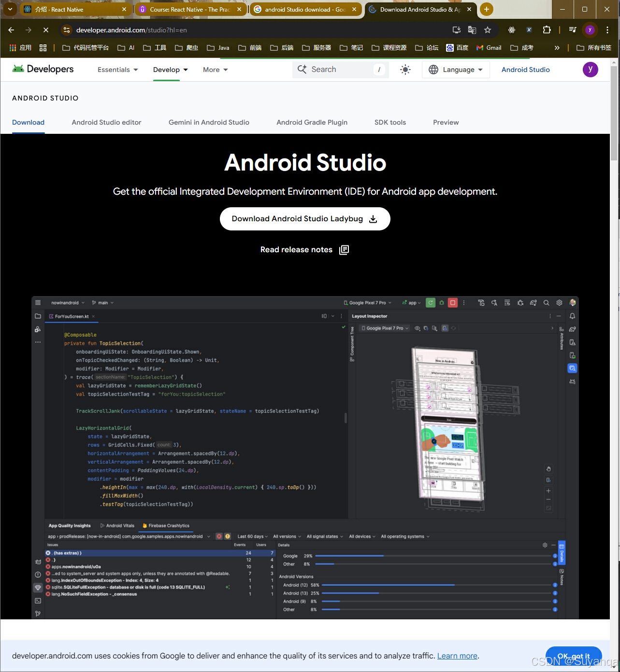Viewport: 620px width, 672px height.
Task: Open the Language selector
Action: coord(456,70)
